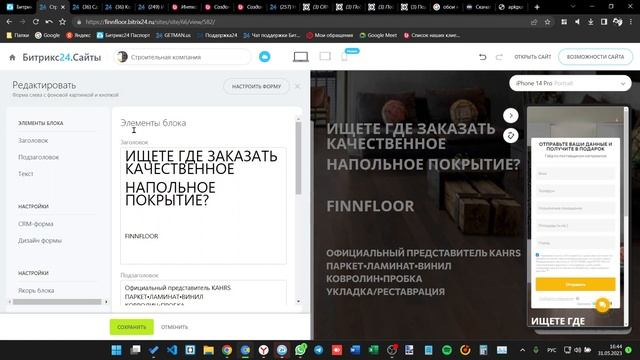Open Yandex Browser from the taskbar
This screenshot has height=360, width=640.
264,350
